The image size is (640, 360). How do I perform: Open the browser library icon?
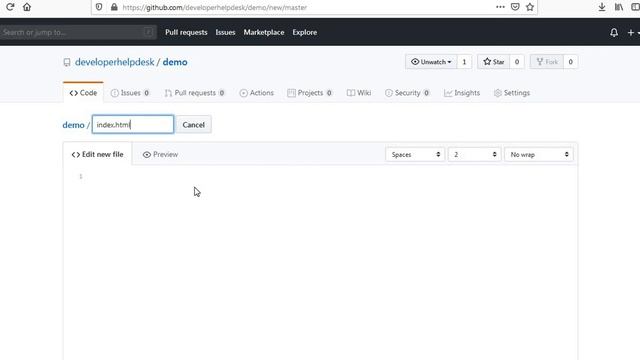[x=619, y=7]
